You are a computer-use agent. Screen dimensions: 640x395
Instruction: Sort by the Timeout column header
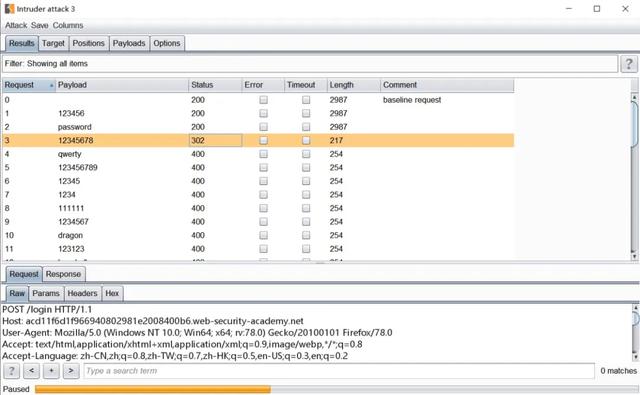306,85
